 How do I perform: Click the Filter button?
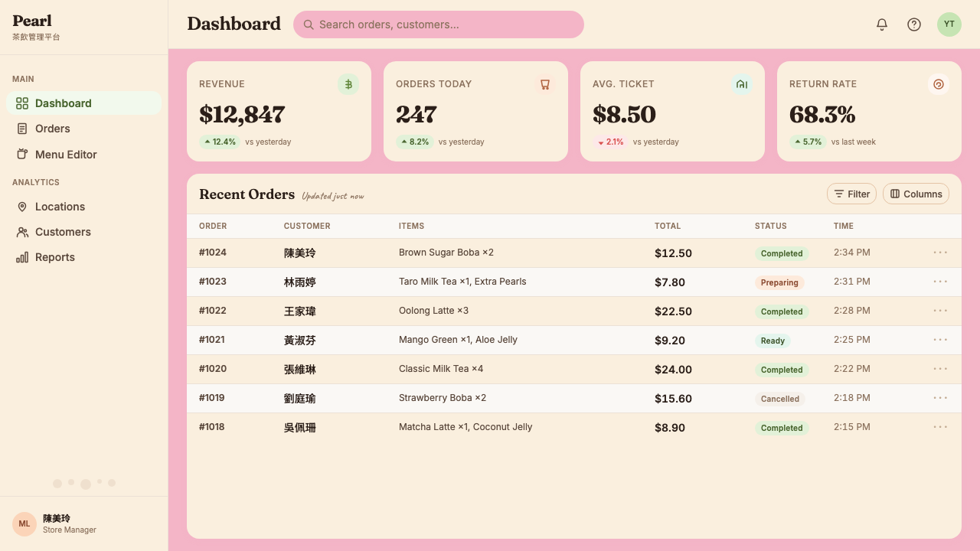pos(851,194)
